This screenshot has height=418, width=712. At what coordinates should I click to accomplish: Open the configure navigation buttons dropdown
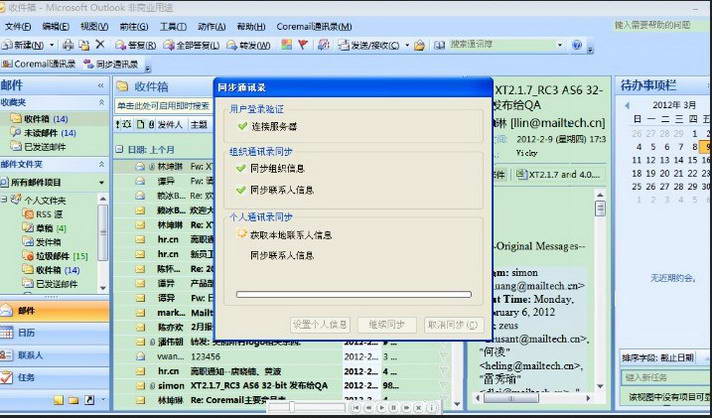tap(104, 399)
